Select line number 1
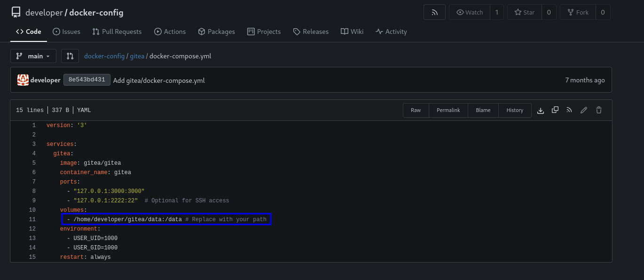644x280 pixels. coord(34,125)
